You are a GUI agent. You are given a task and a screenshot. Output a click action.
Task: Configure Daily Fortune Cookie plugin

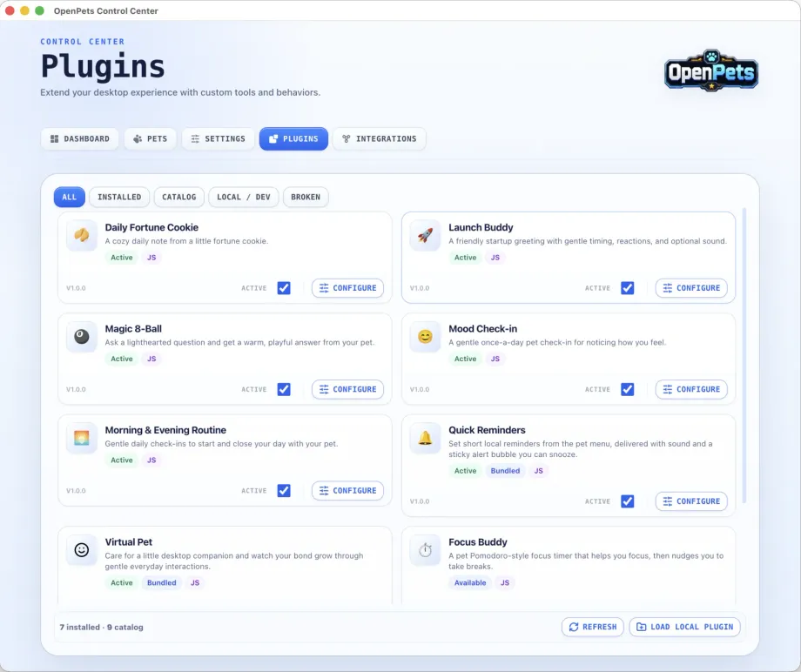click(x=348, y=288)
